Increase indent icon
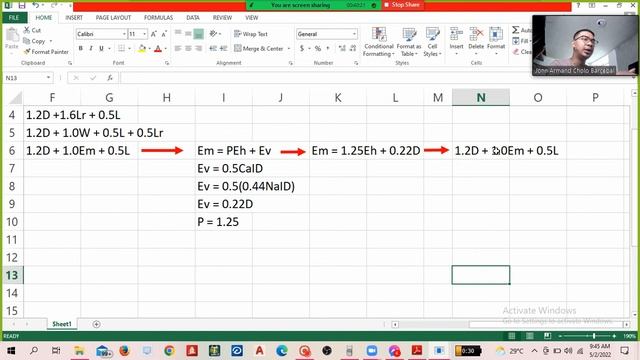Viewport: 640px width, 360px height. [223, 48]
